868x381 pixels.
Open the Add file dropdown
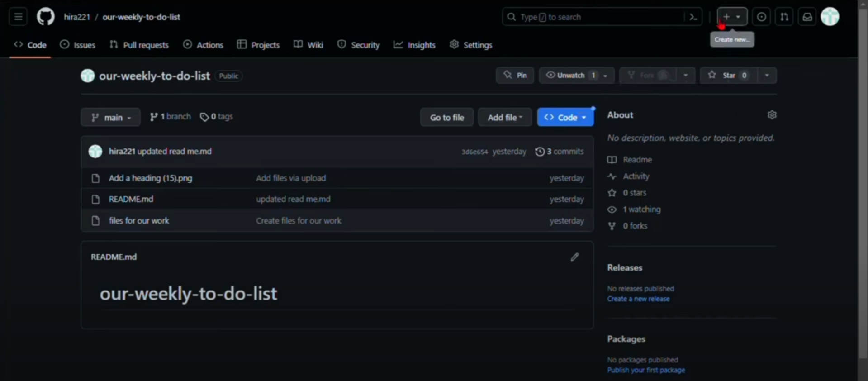tap(505, 117)
